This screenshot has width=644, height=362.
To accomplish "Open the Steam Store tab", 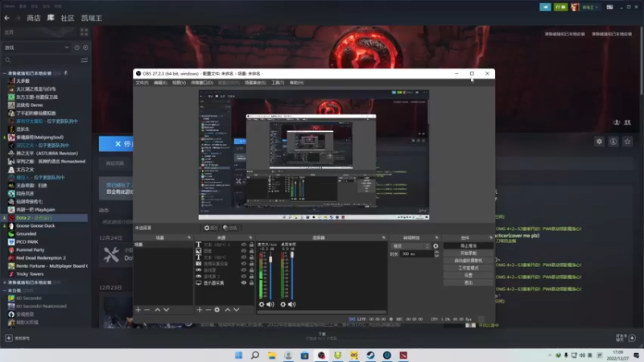I will tap(34, 18).
